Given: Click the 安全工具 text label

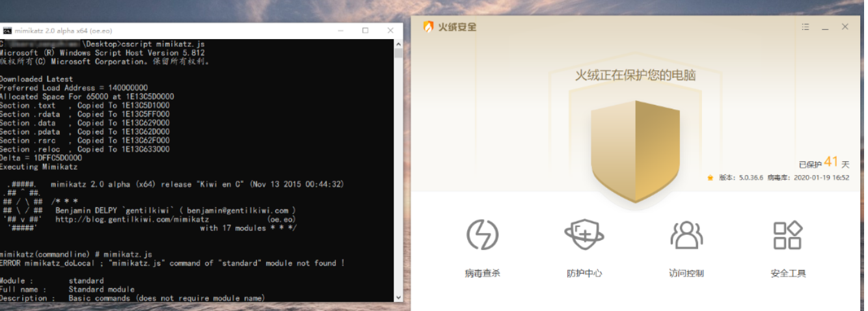Looking at the screenshot, I should tap(787, 273).
